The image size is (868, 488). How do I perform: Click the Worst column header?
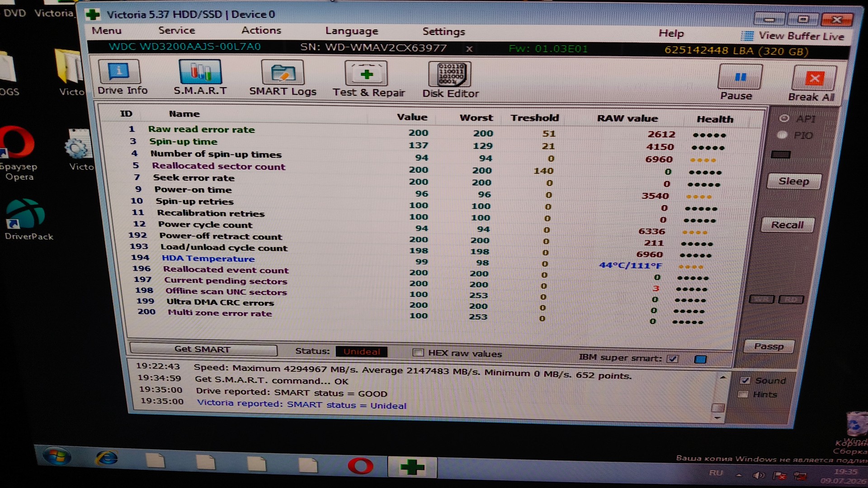[x=476, y=118]
